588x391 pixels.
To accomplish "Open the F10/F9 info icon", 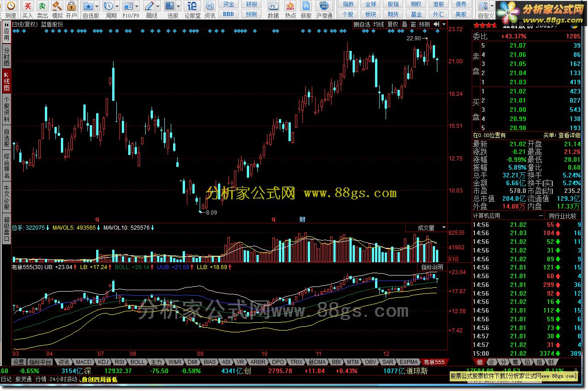I will tap(128, 6).
